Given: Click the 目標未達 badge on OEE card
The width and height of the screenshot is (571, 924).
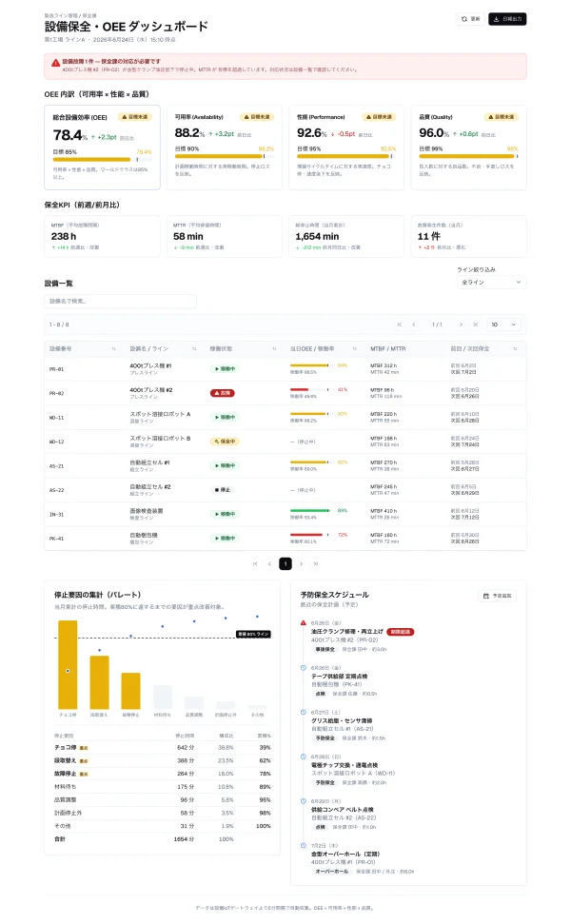Looking at the screenshot, I should pyautogui.click(x=135, y=117).
